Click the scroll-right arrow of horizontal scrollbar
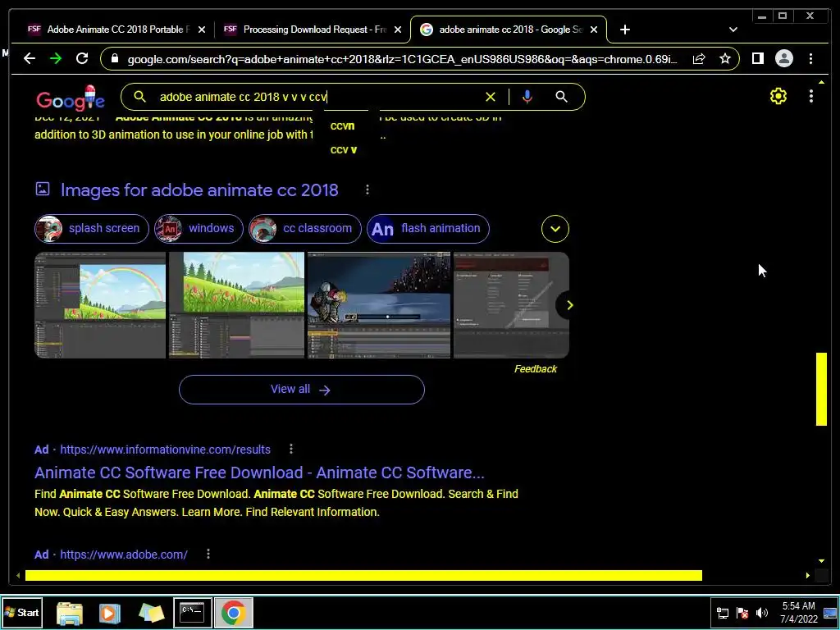840x630 pixels. coord(807,575)
